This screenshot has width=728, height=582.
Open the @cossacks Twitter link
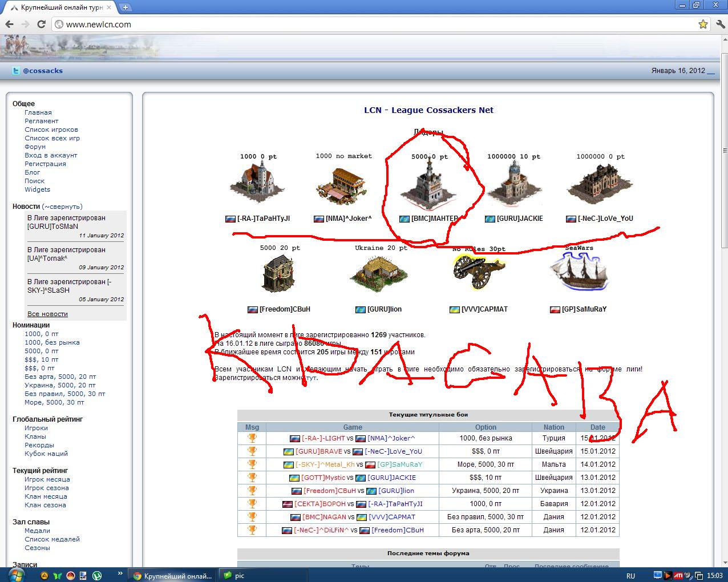click(42, 71)
